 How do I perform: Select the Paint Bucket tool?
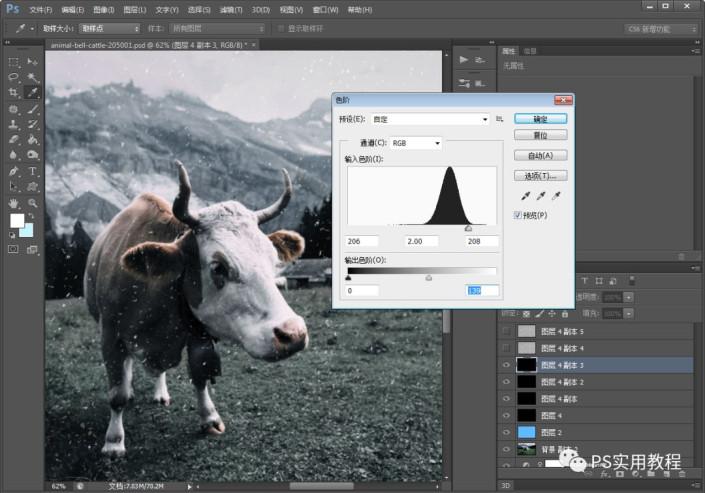[32, 139]
